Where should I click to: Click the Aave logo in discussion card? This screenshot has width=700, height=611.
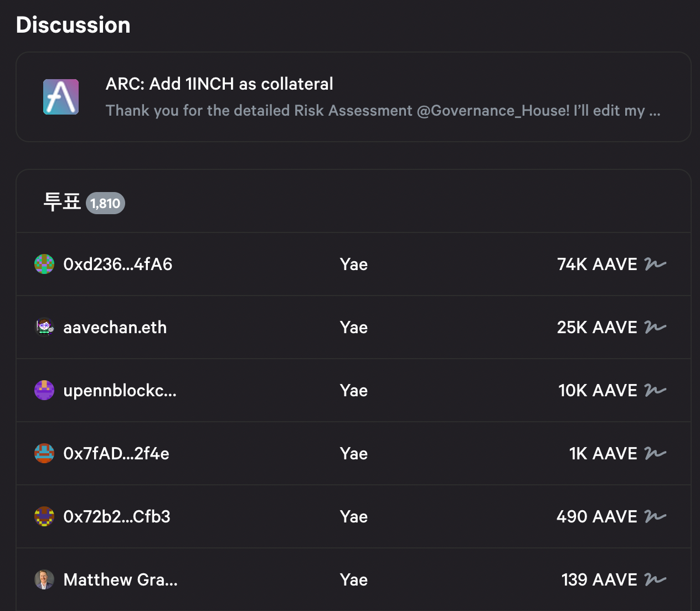click(x=61, y=97)
